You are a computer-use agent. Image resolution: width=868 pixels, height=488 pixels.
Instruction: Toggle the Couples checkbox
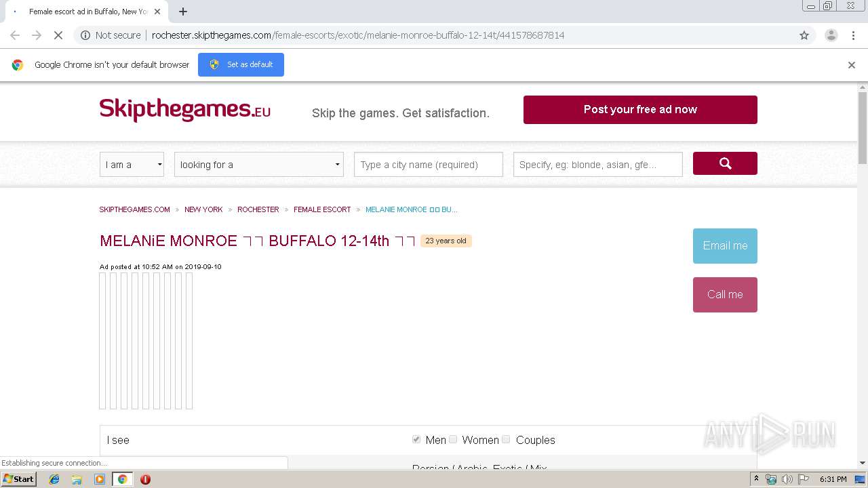(x=506, y=439)
